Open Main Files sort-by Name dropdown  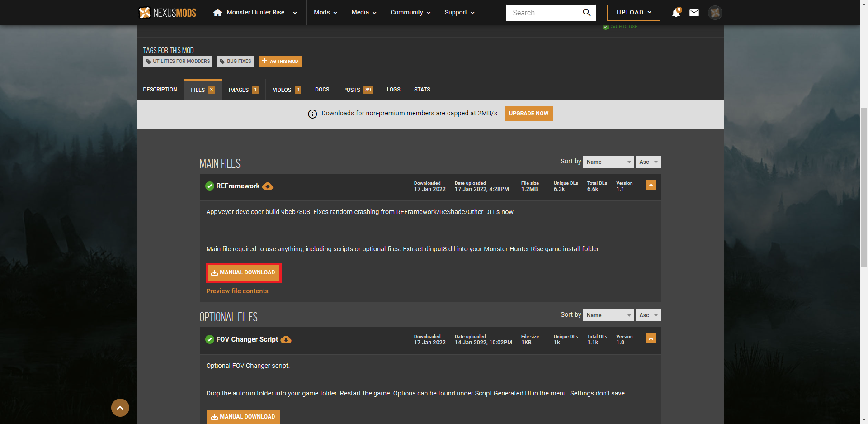click(x=609, y=162)
